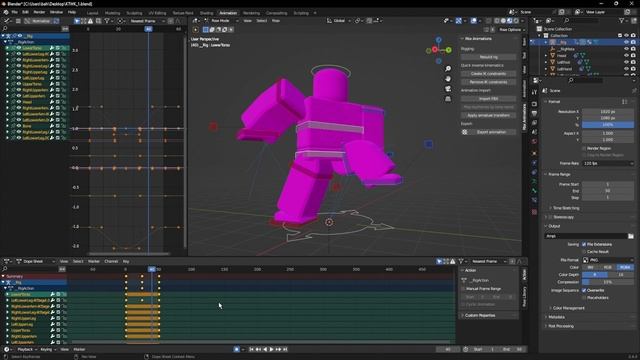Select RGBA color mode
The height and width of the screenshot is (360, 640).
pyautogui.click(x=625, y=267)
